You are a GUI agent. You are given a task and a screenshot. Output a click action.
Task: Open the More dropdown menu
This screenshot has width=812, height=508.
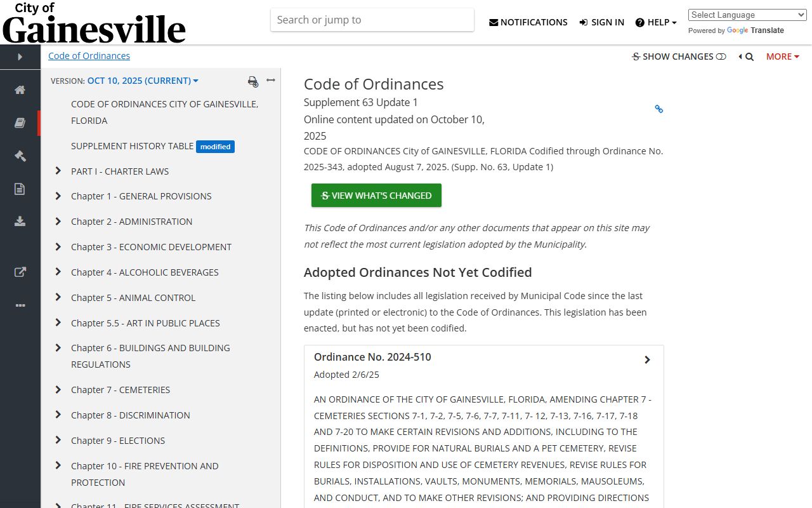coord(783,57)
